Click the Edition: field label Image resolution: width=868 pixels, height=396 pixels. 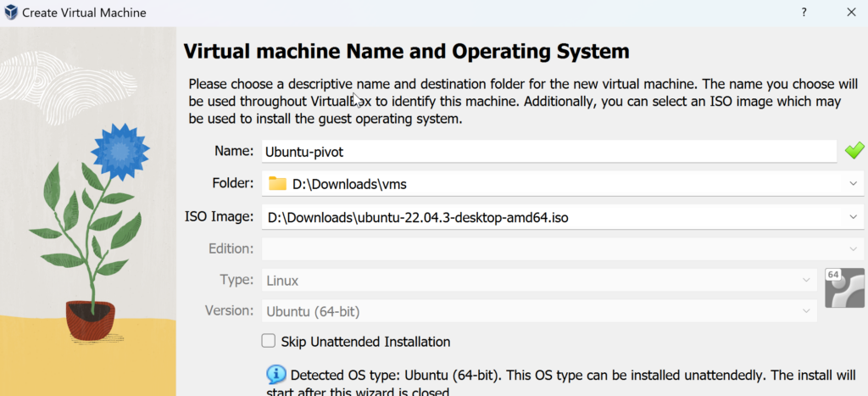pyautogui.click(x=231, y=248)
